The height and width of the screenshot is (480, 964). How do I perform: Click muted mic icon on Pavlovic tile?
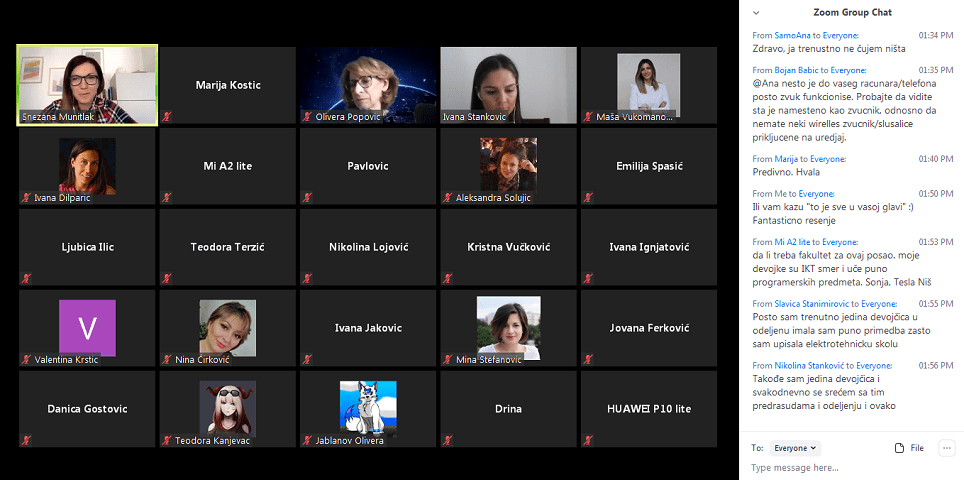click(308, 198)
